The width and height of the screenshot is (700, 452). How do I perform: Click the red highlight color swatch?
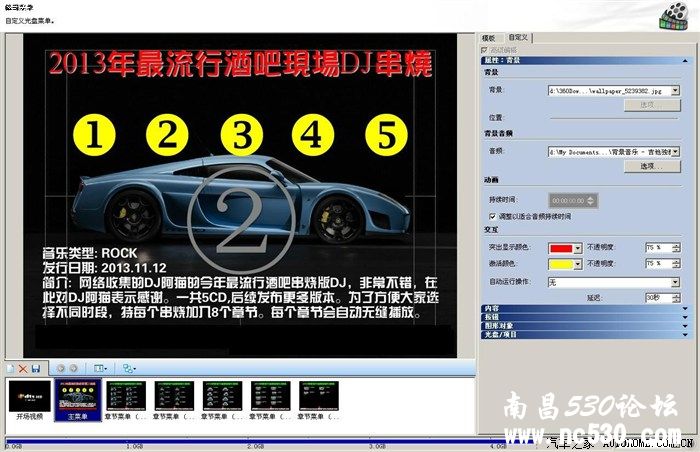[x=561, y=248]
